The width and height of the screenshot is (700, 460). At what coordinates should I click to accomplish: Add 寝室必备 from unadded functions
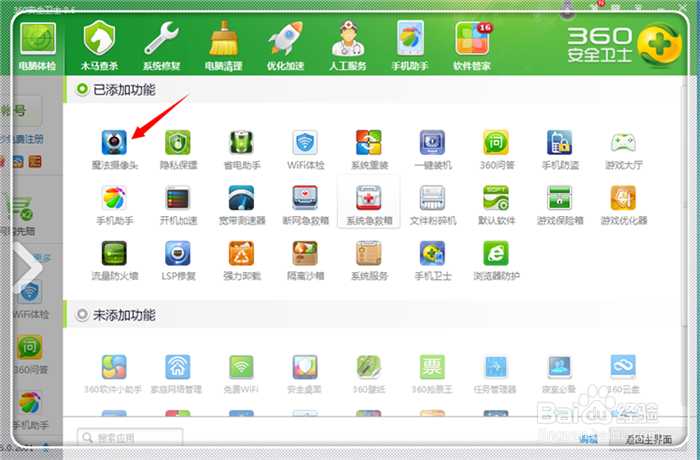(559, 374)
